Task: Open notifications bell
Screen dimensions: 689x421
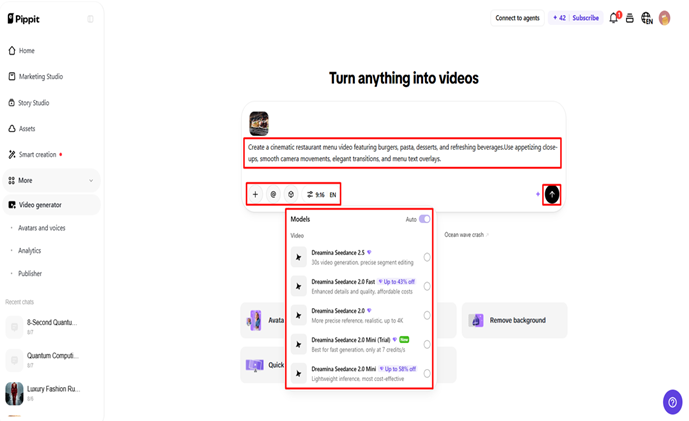Action: click(x=614, y=18)
